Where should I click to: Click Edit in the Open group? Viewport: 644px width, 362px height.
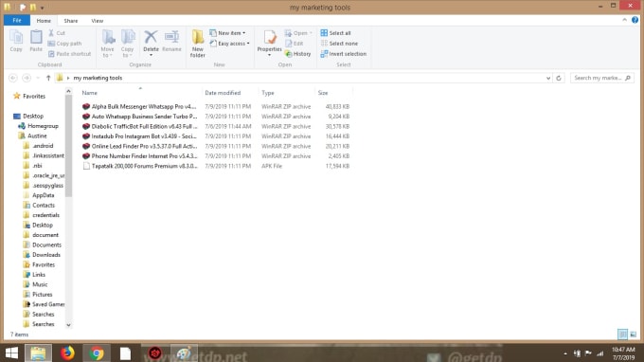[295, 44]
